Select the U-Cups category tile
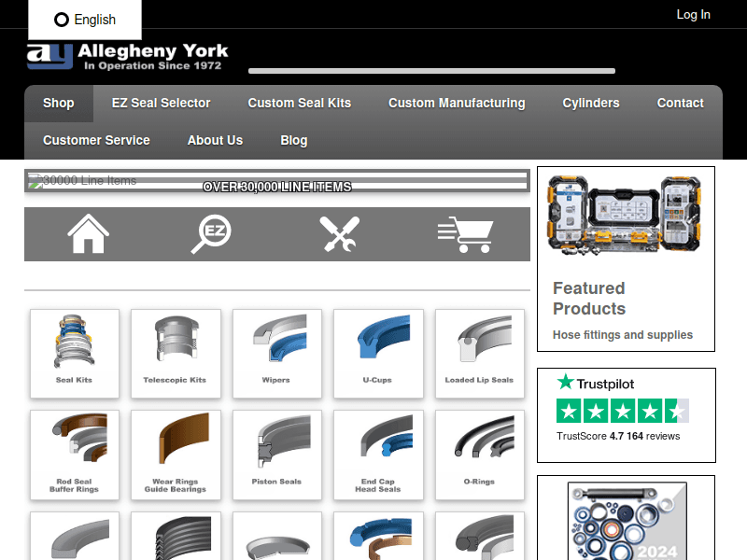 click(377, 353)
